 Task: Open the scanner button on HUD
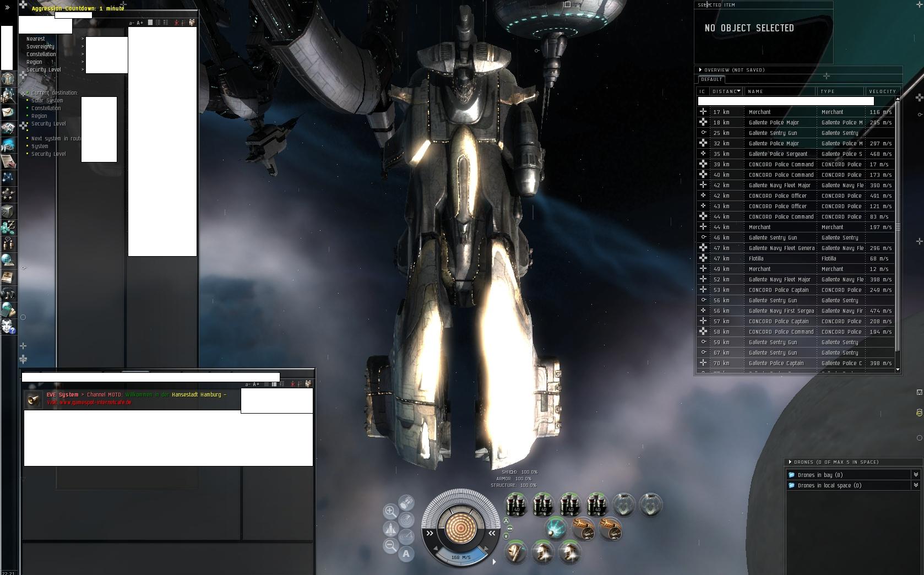407,519
